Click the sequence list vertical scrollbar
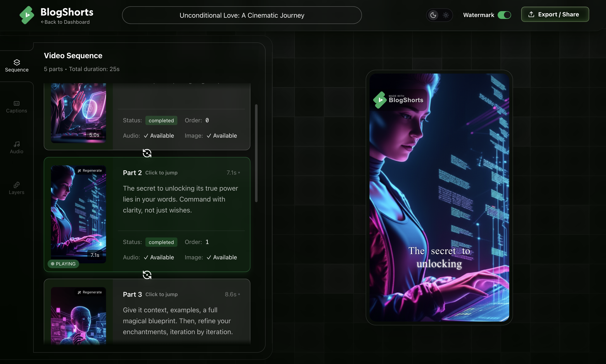The height and width of the screenshot is (364, 606). [x=256, y=153]
